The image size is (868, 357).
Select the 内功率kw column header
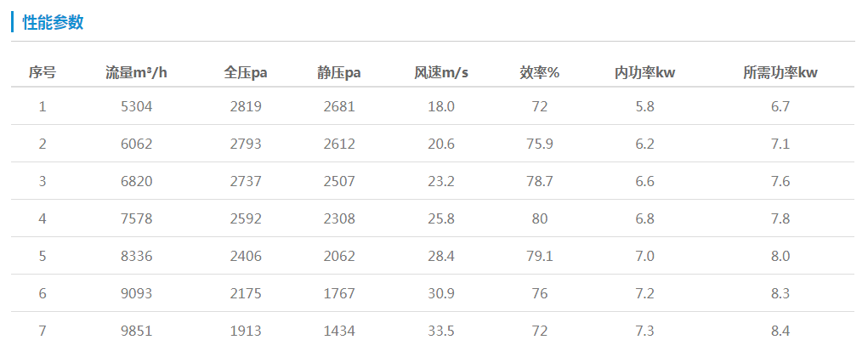(644, 73)
